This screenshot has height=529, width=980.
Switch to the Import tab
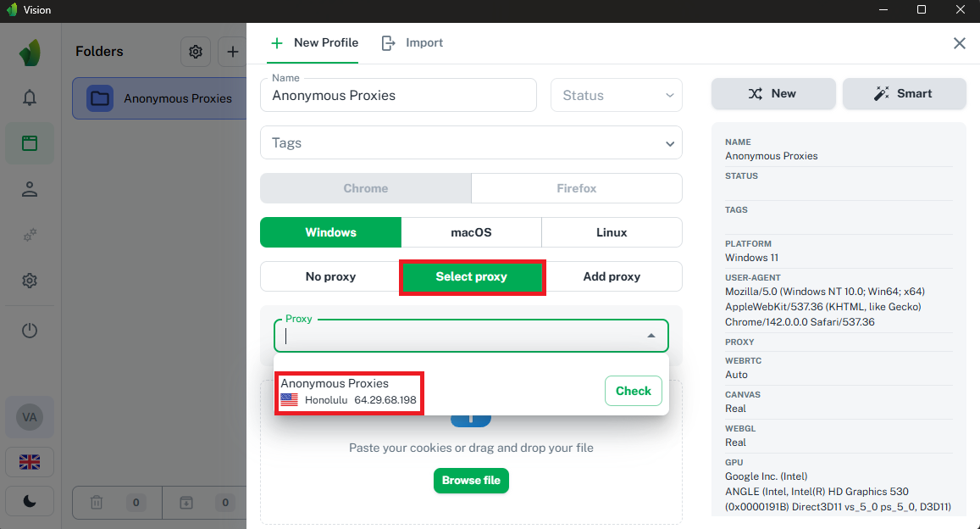point(412,42)
